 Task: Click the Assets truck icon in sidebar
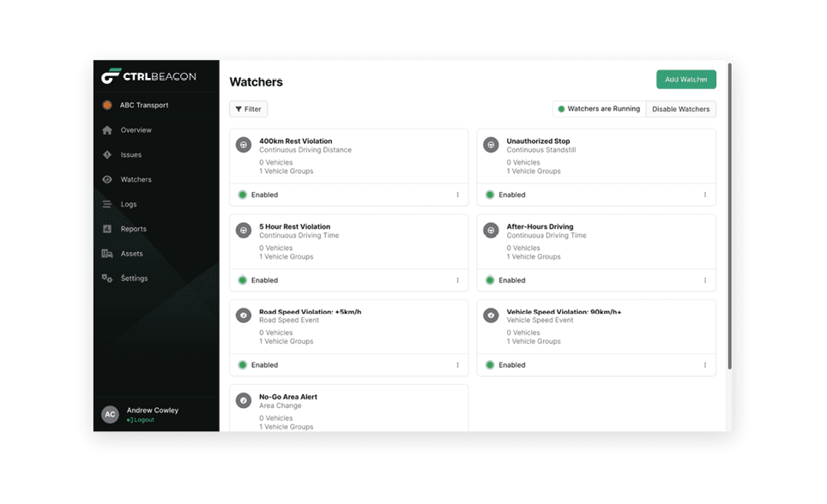pyautogui.click(x=107, y=254)
